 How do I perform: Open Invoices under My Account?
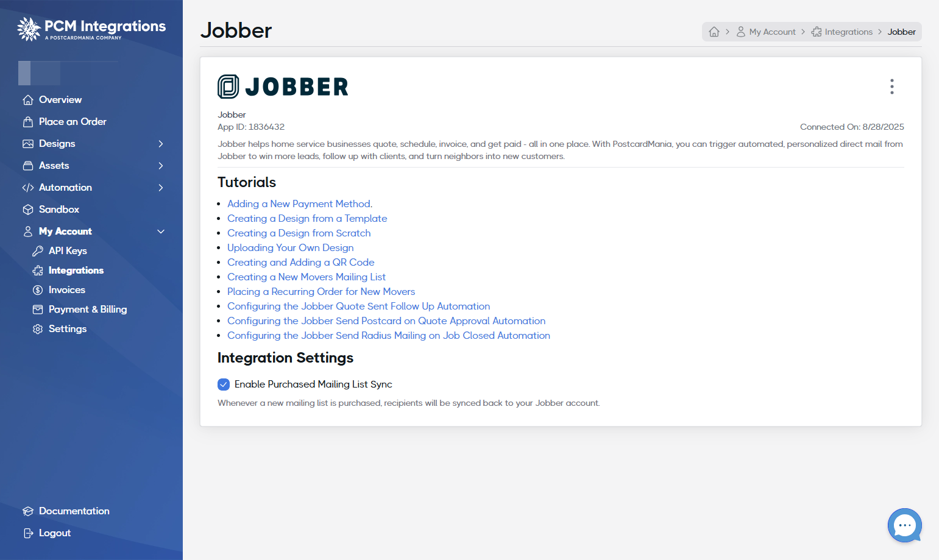(67, 290)
